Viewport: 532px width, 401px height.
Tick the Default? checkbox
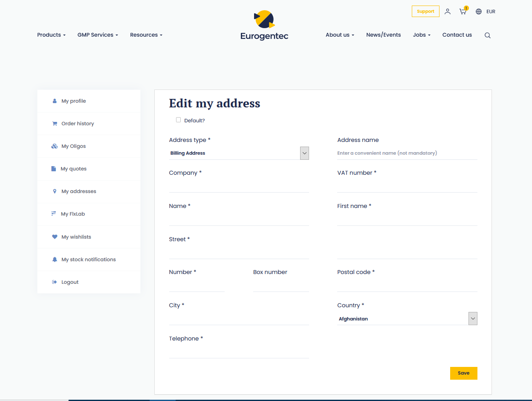click(x=178, y=120)
